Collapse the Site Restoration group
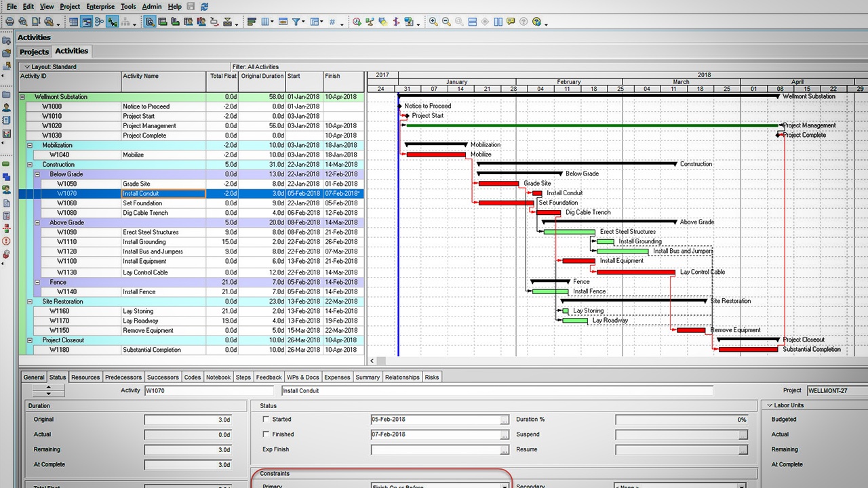The width and height of the screenshot is (868, 488). 30,302
